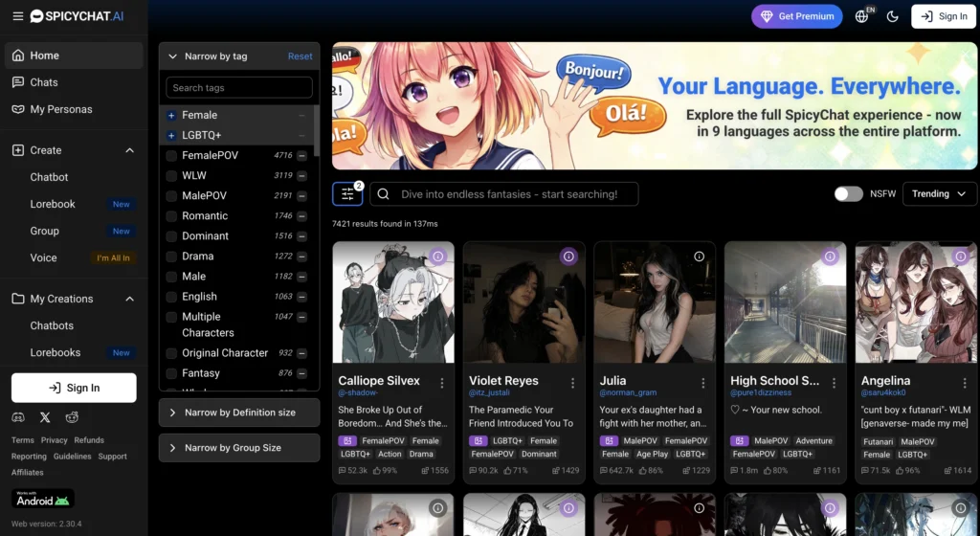
Task: Open info icon on High School card
Action: [830, 257]
